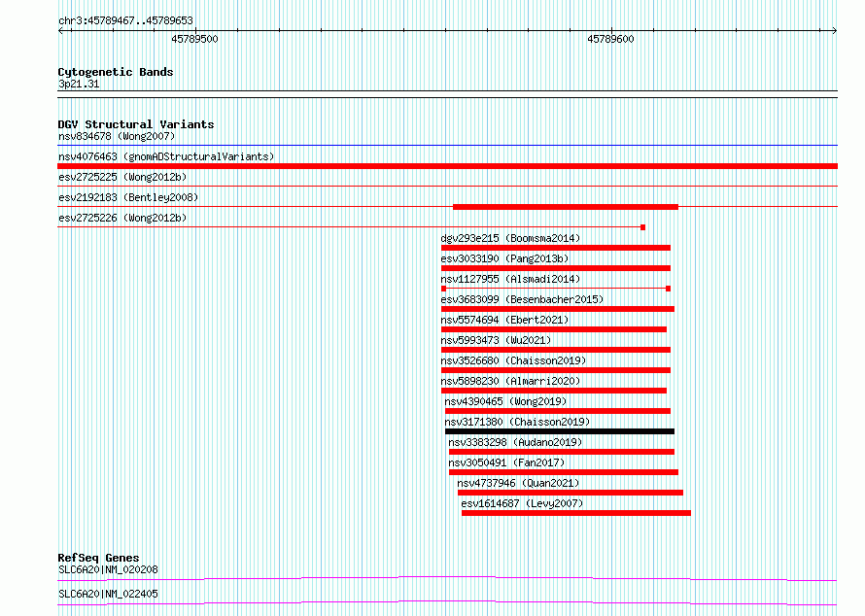Click the 3p21.31 band label
The image size is (865, 616).
[x=79, y=84]
